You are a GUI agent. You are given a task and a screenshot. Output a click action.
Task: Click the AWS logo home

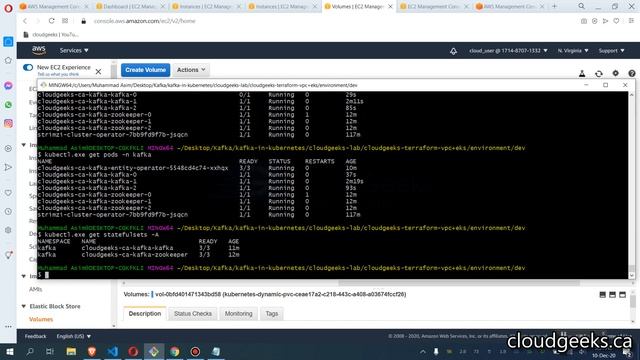[x=39, y=50]
